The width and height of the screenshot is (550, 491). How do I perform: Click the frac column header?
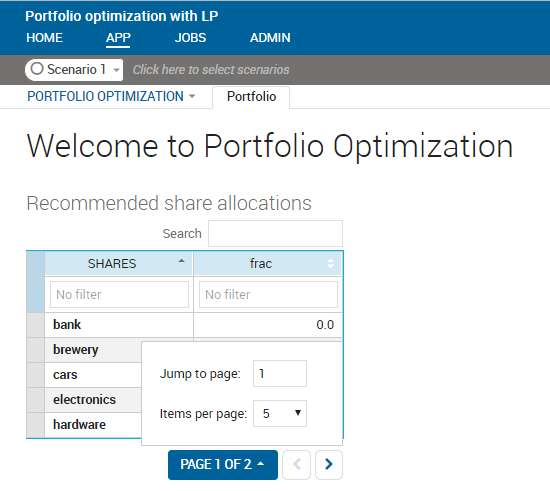267,263
